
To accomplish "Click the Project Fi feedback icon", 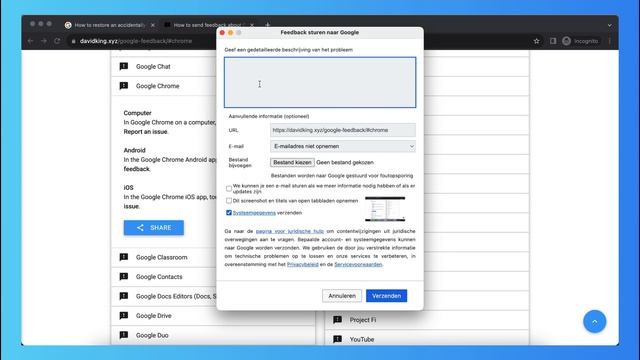I will pos(338,320).
